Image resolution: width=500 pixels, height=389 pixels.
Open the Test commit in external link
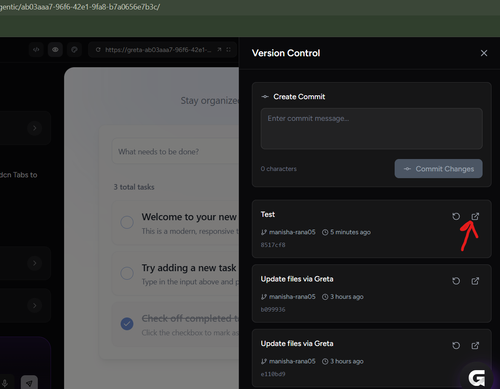(475, 216)
